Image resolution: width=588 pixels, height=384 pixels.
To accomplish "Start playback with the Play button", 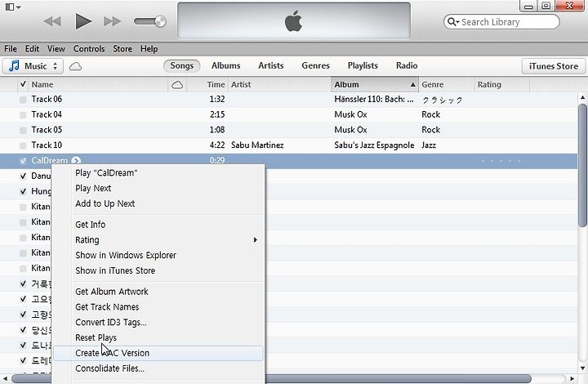I will (x=83, y=21).
